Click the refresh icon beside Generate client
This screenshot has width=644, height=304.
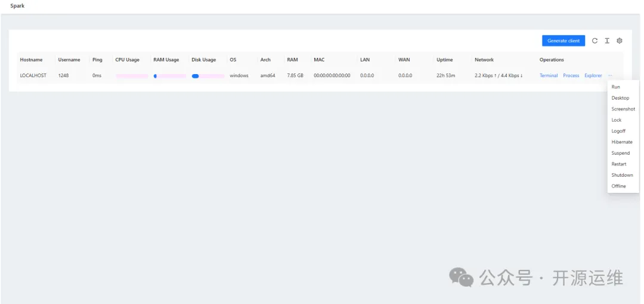pos(595,41)
